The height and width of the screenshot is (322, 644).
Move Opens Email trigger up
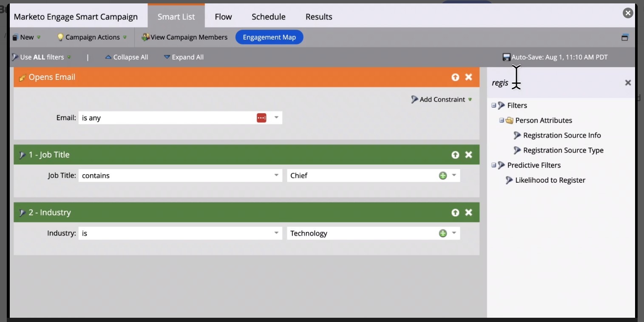pyautogui.click(x=455, y=77)
